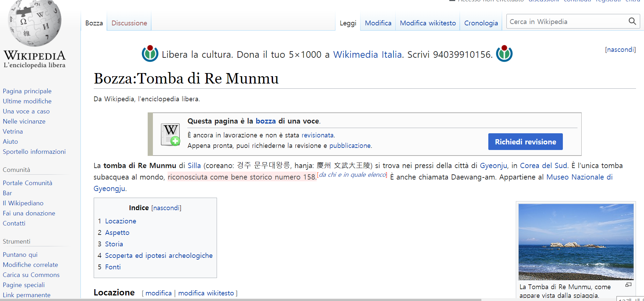Go to Pagina principale in sidebar
Viewport: 644px width, 301px height.
(27, 91)
